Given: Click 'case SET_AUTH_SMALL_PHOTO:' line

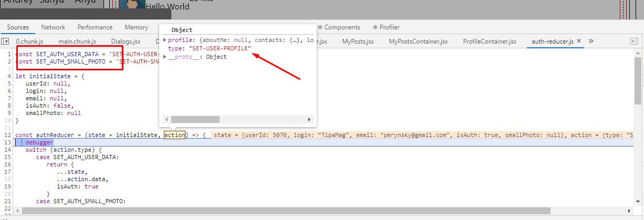Looking at the screenshot, I should click(81, 201).
